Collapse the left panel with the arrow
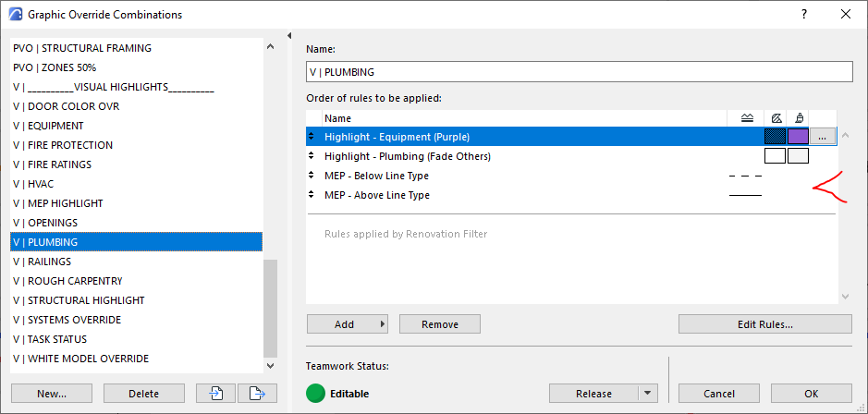The height and width of the screenshot is (414, 868). tap(289, 36)
